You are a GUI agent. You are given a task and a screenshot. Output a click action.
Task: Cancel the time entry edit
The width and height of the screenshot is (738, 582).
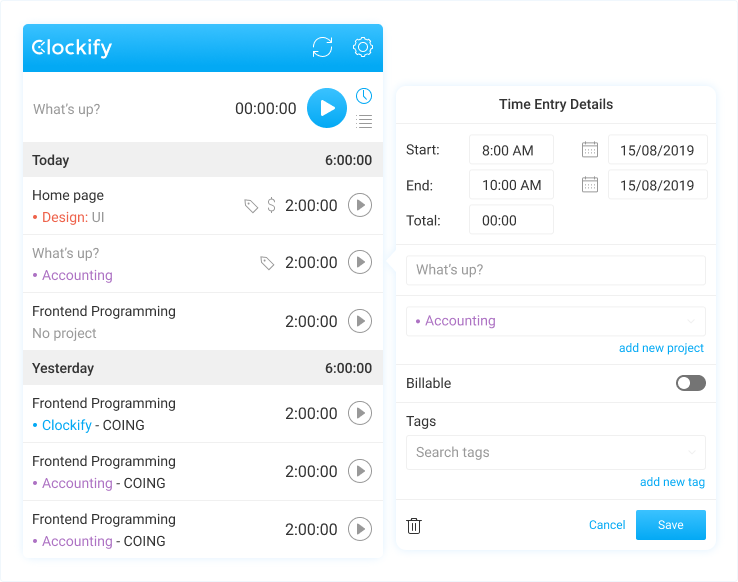coord(607,525)
